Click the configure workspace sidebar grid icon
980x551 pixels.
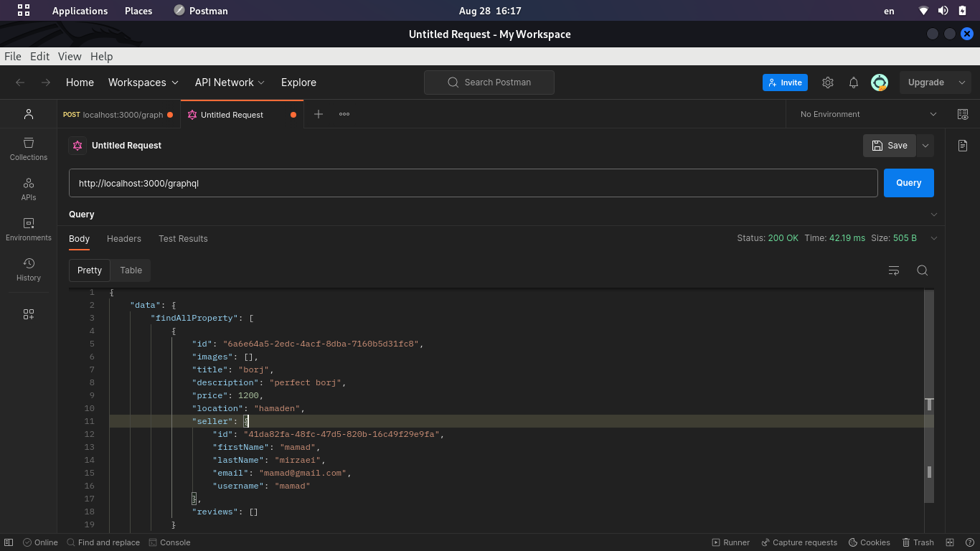(x=29, y=314)
